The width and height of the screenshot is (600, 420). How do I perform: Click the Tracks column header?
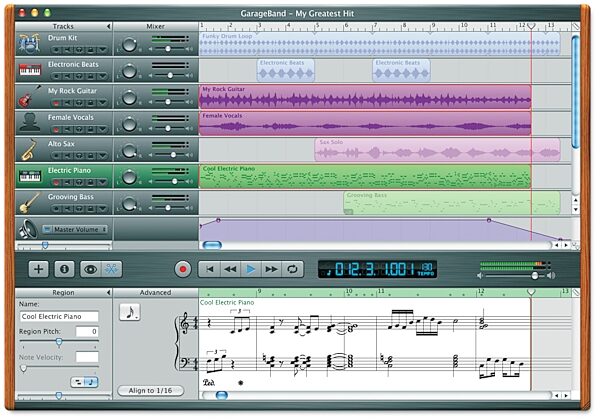tap(64, 26)
